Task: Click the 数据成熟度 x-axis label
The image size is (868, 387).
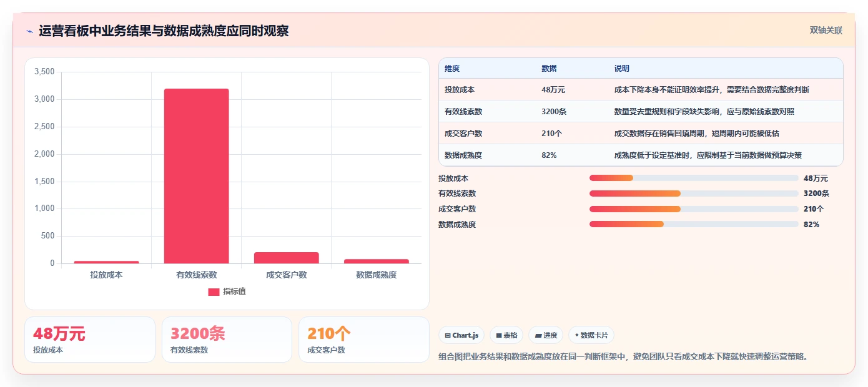Action: 377,275
